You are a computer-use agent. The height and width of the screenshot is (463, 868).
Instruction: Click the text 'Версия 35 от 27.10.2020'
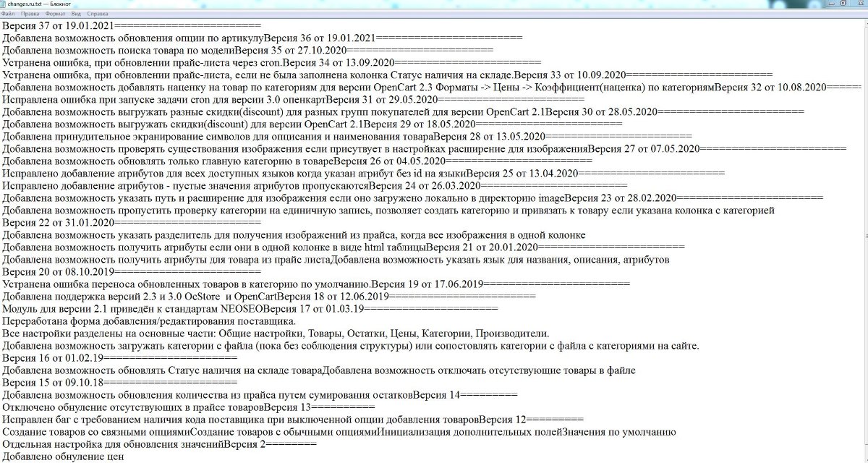click(292, 50)
